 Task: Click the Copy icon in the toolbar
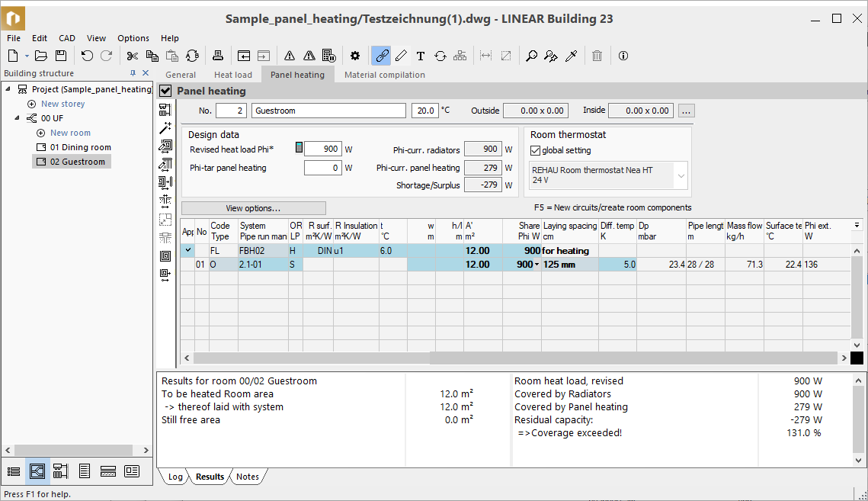pyautogui.click(x=152, y=56)
